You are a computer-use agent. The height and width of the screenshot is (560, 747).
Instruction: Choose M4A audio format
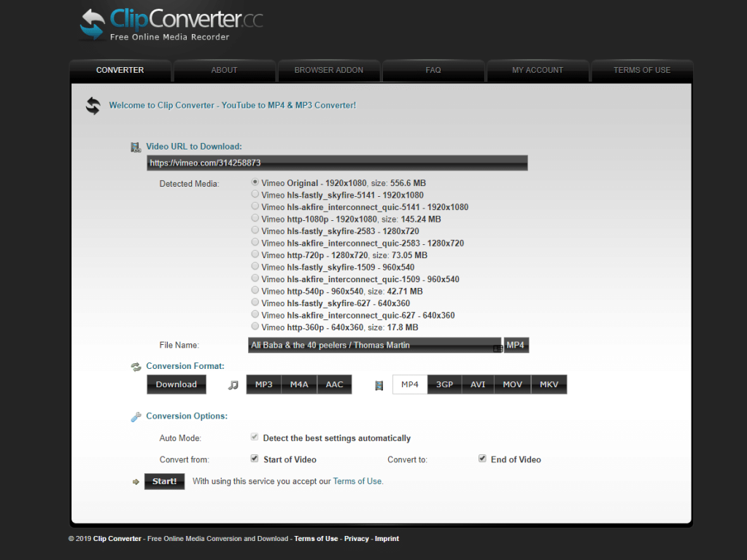tap(299, 385)
